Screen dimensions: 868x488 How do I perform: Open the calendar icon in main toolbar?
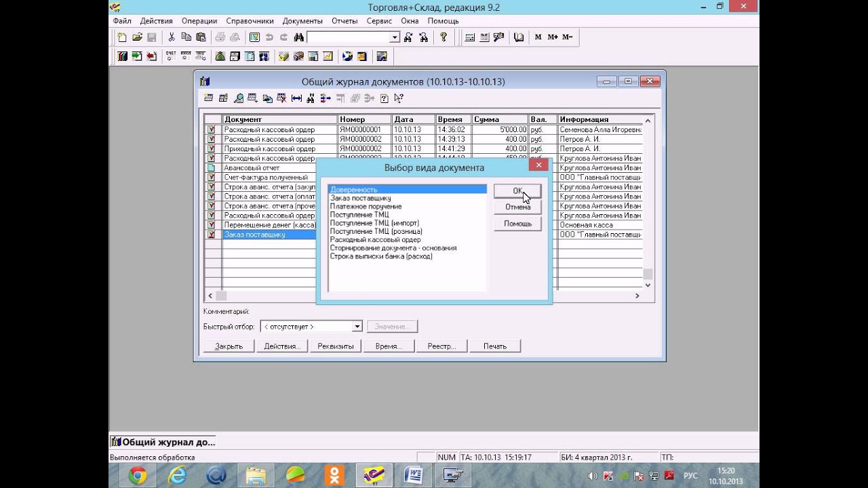tap(484, 37)
